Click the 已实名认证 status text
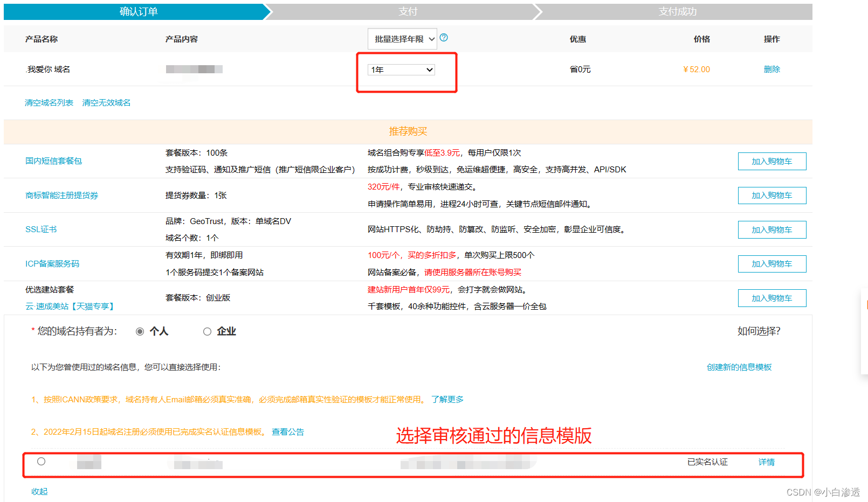Image resolution: width=868 pixels, height=502 pixels. tap(707, 462)
